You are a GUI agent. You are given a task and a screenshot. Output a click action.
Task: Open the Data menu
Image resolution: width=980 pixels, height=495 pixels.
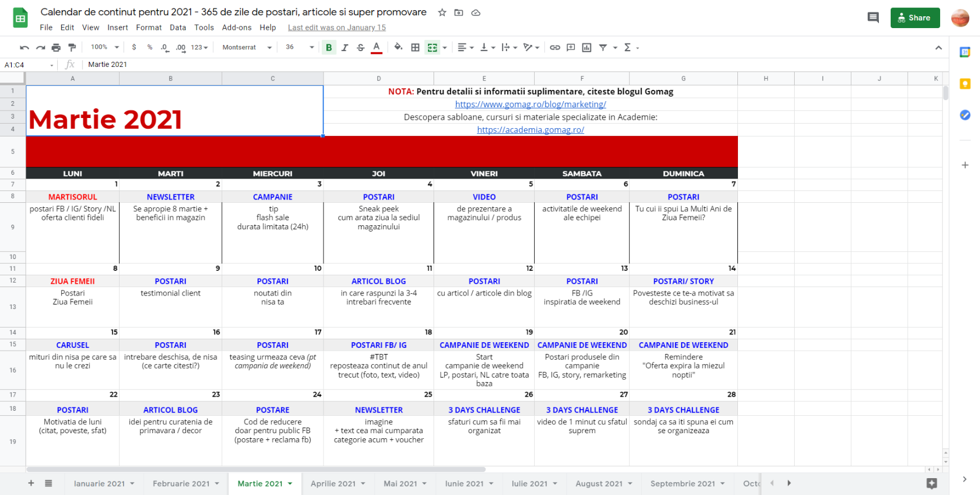point(178,28)
